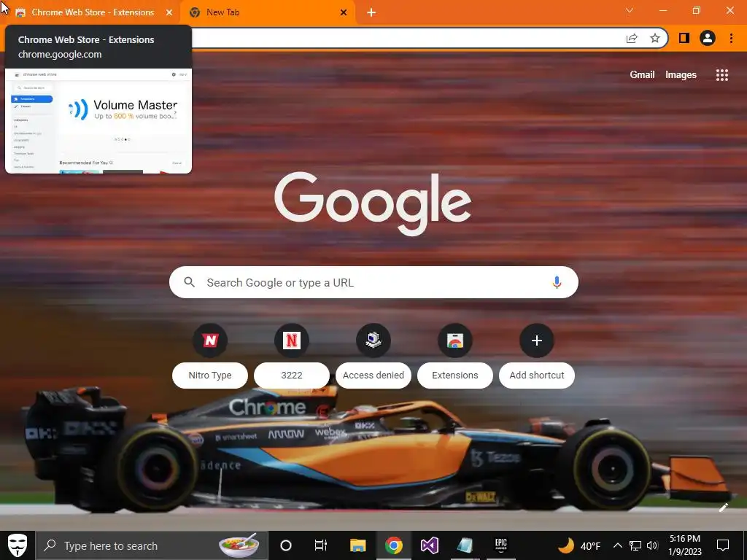Open the Windows Start button
Screen dimensions: 747x560
click(x=18, y=545)
